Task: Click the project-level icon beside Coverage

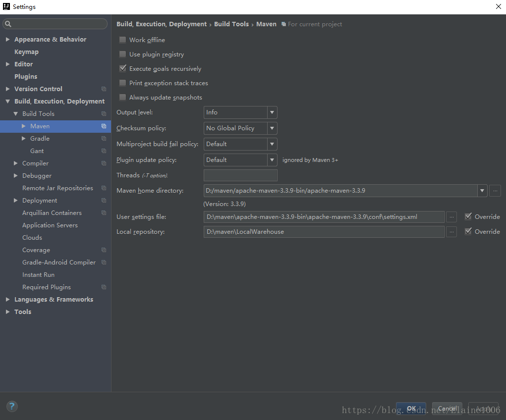Action: 104,250
